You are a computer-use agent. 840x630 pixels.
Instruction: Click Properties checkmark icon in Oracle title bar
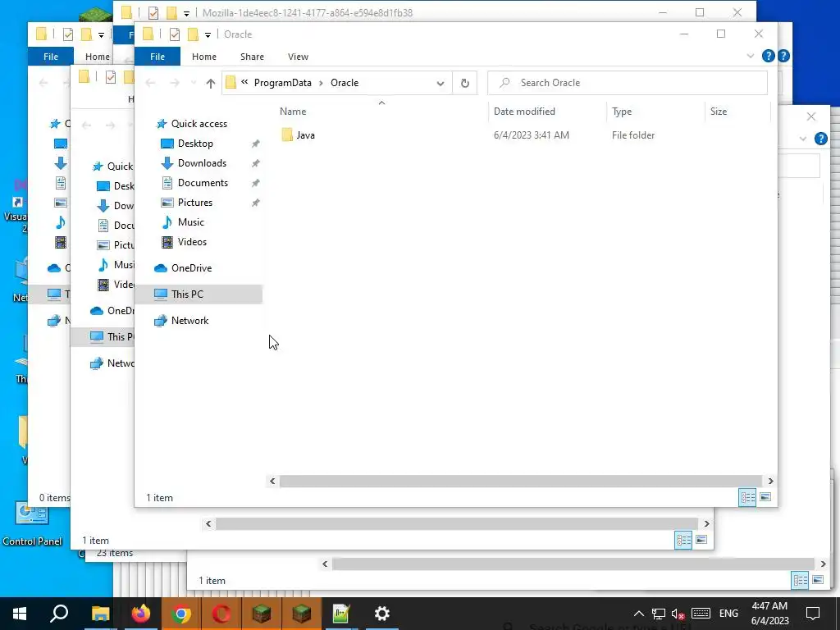175,34
